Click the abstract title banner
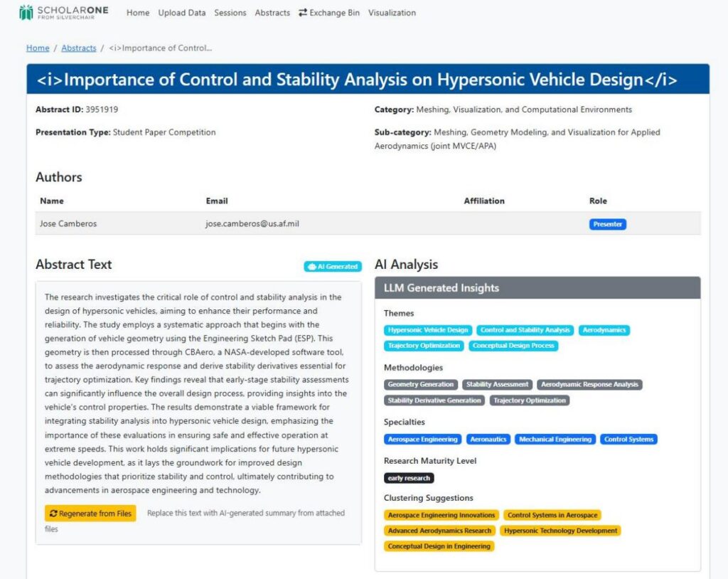This screenshot has width=728, height=579. pyautogui.click(x=368, y=79)
